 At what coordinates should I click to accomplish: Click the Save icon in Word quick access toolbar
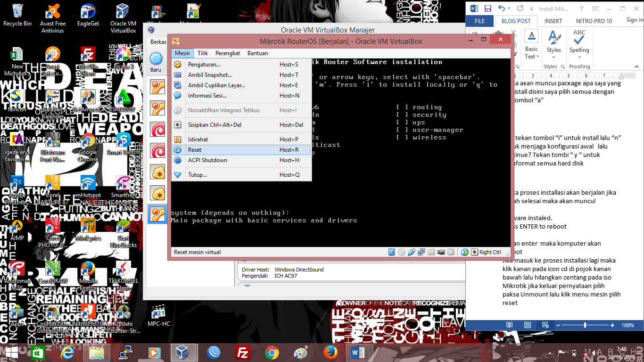(487, 8)
